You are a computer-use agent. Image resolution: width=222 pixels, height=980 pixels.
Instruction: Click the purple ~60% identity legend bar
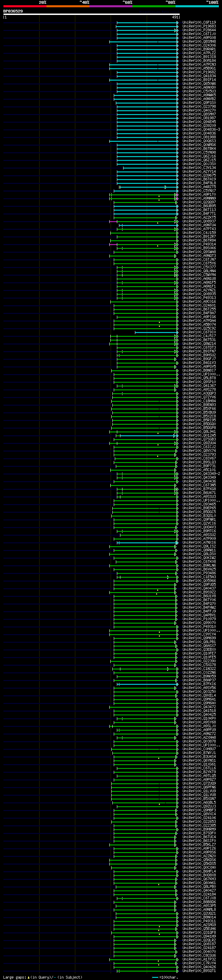pos(111,6)
